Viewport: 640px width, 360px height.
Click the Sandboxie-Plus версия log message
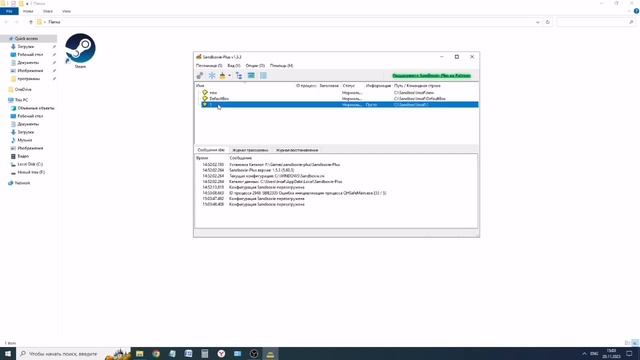(x=261, y=170)
